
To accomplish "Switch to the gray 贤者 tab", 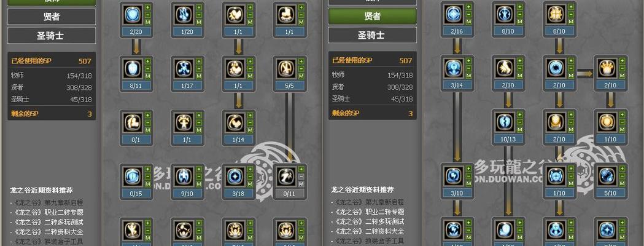I will coord(52,17).
